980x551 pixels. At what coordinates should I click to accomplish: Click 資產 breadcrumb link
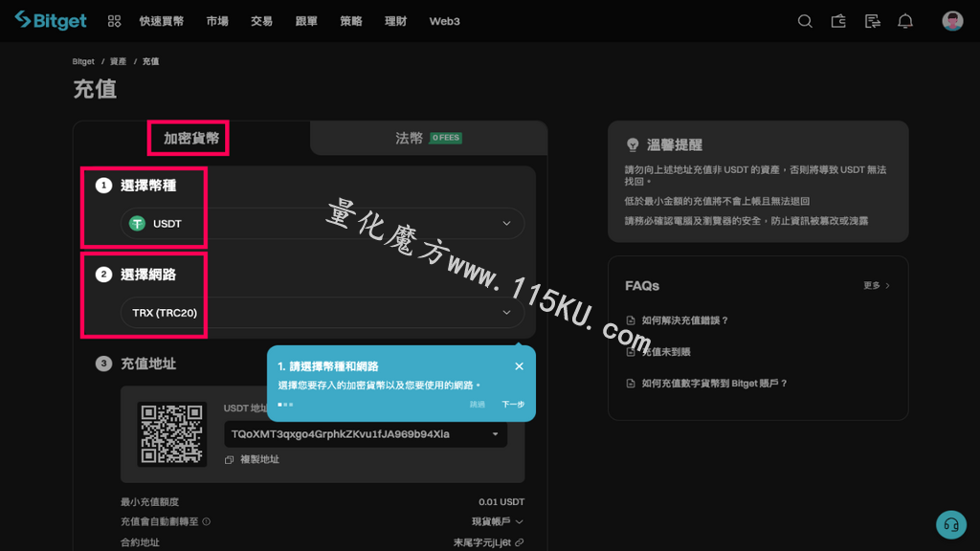coord(118,61)
